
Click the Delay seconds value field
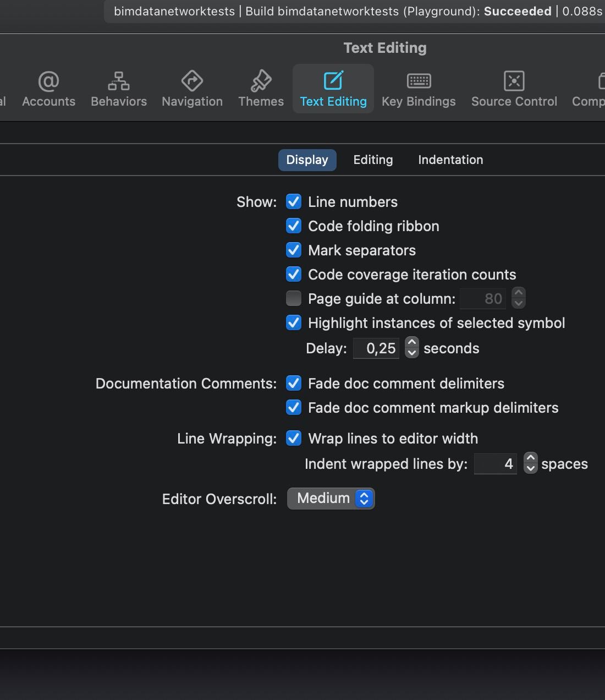coord(376,348)
